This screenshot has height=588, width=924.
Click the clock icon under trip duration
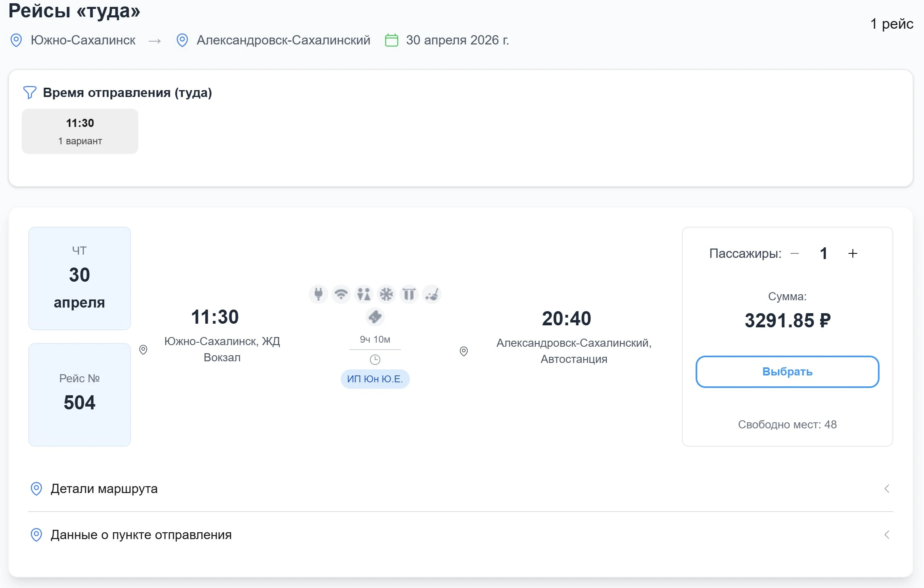[375, 359]
